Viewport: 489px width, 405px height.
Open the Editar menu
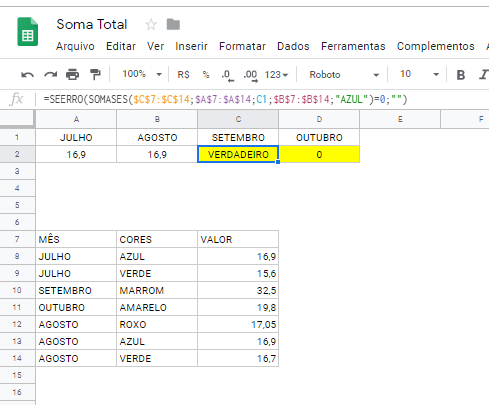point(121,46)
